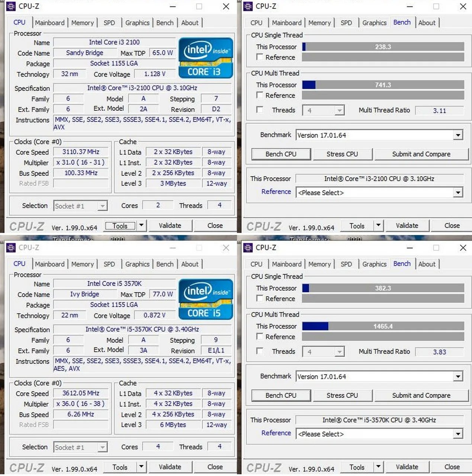Click Code Name value Sandy Bridge
The image size is (472, 476).
[x=85, y=53]
